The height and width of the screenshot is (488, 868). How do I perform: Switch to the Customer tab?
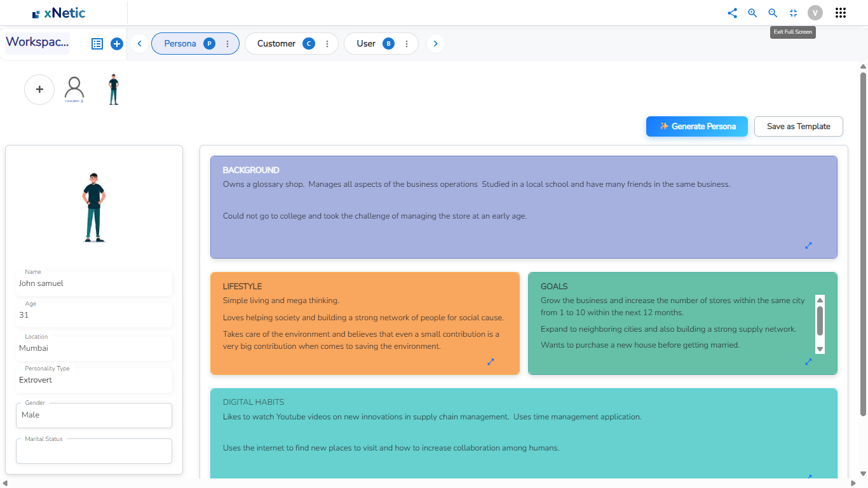click(276, 44)
